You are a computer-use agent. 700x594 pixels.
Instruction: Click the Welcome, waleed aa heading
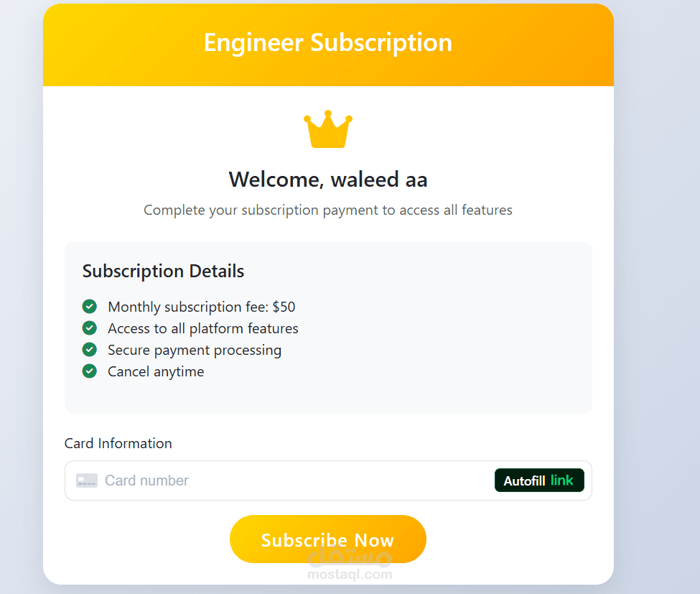(x=328, y=180)
